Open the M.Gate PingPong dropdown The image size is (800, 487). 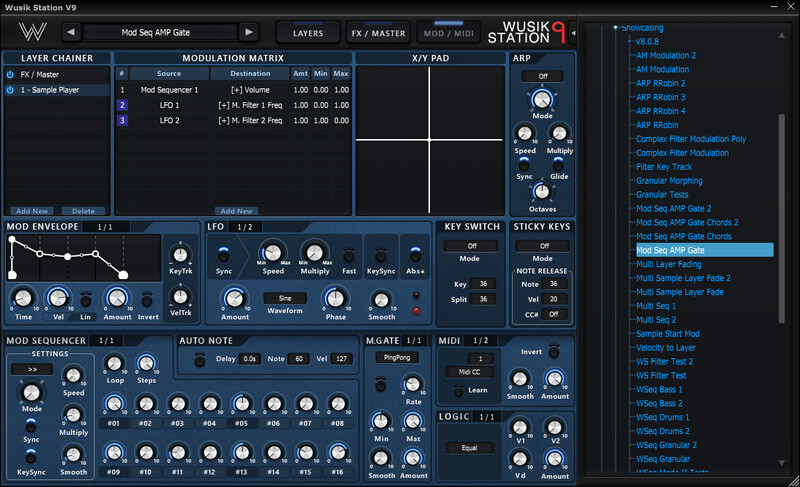click(397, 357)
